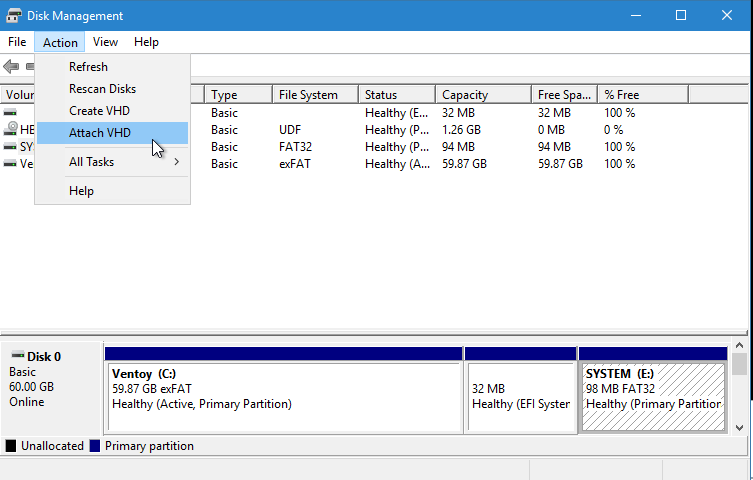Viewport: 753px width, 480px height.
Task: Click the Back arrow toolbar icon
Action: [x=11, y=67]
